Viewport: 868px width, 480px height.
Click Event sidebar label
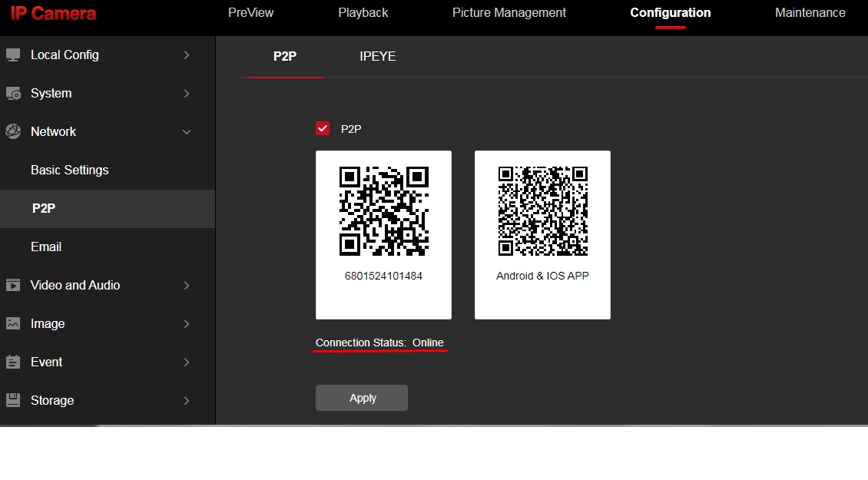[x=47, y=362]
